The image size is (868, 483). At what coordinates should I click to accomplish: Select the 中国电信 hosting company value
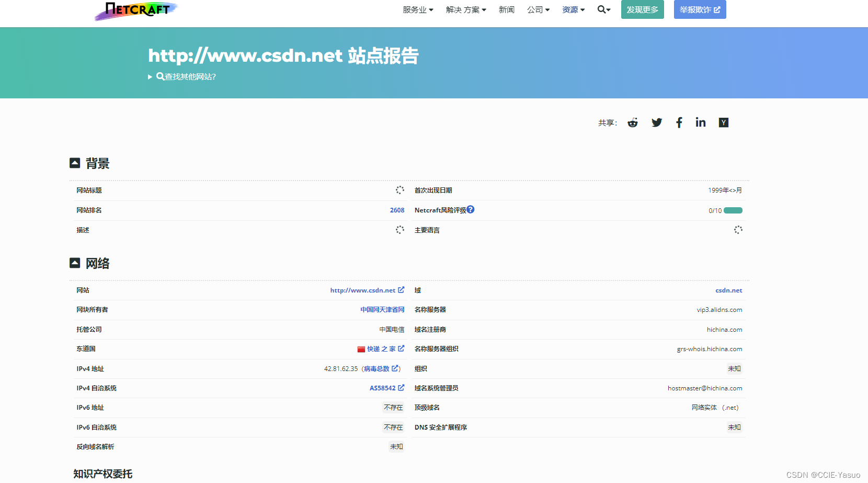coord(392,330)
